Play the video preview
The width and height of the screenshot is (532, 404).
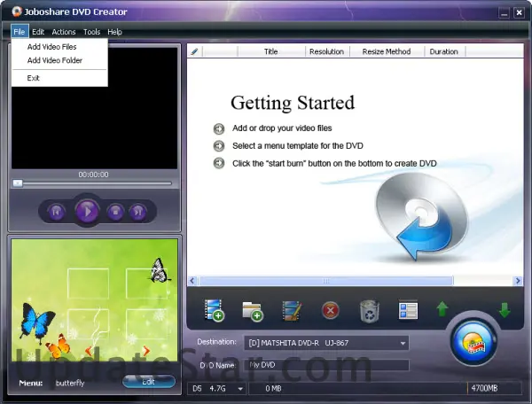click(x=86, y=211)
